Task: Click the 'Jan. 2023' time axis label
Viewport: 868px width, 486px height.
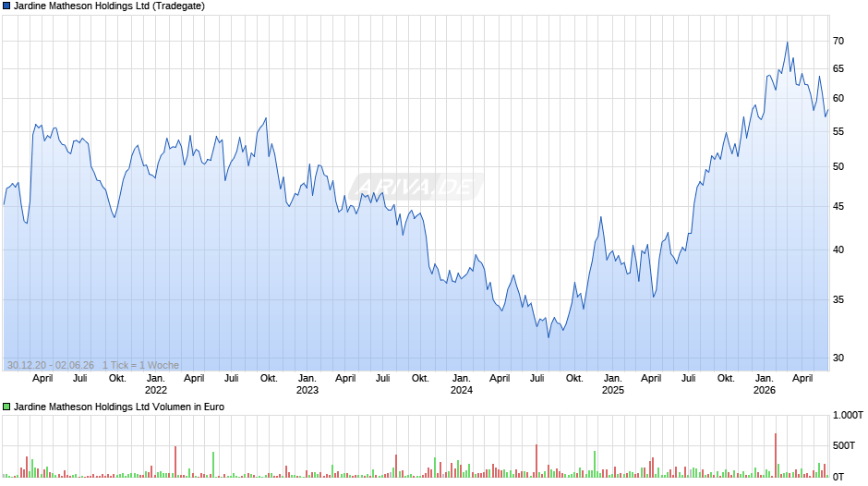Action: pos(307,384)
